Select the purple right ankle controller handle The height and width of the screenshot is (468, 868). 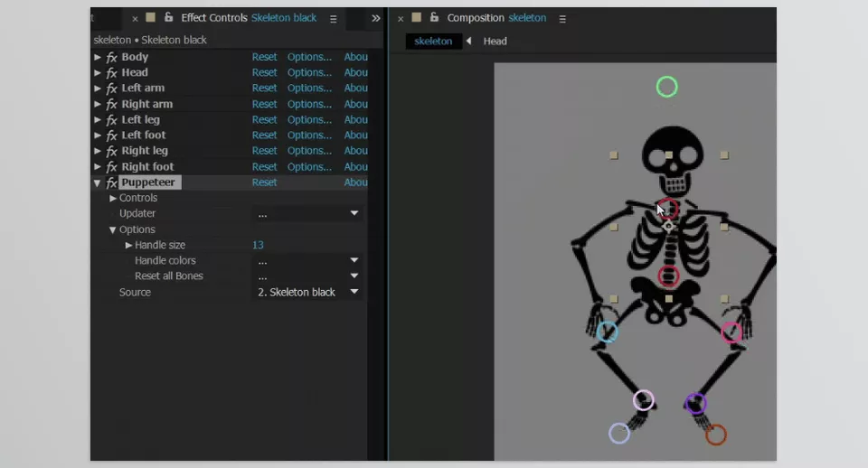pyautogui.click(x=695, y=404)
